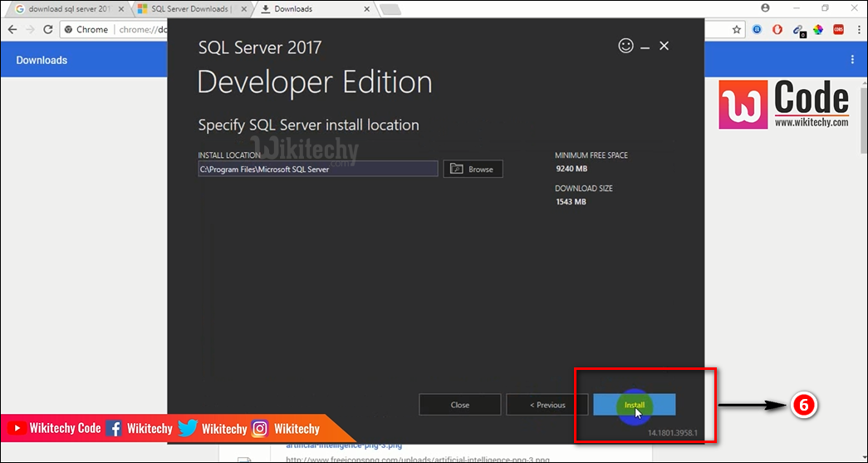Browse for an install location folder

click(x=473, y=170)
